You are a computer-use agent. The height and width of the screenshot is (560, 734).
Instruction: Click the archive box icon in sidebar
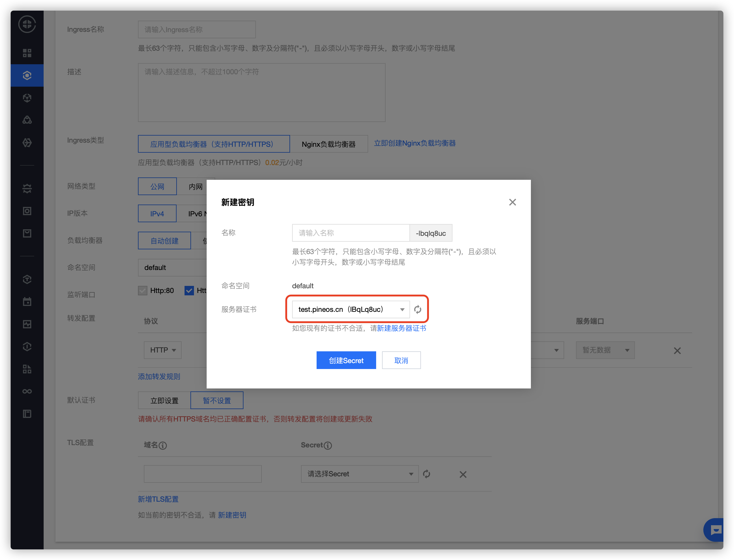(27, 233)
